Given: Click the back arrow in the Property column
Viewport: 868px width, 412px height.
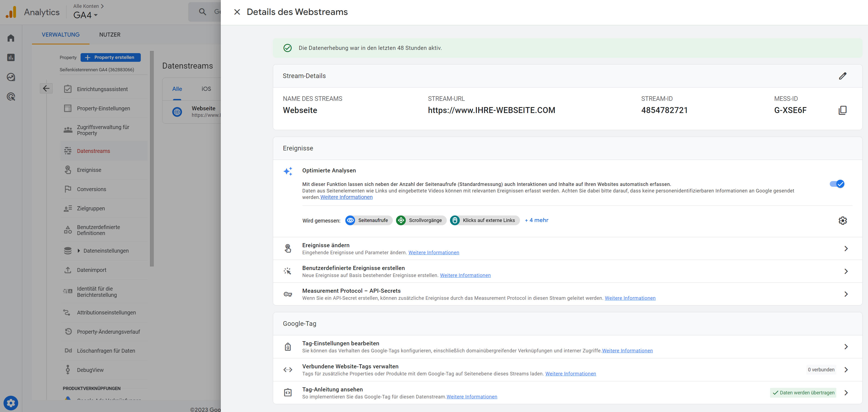Looking at the screenshot, I should tap(46, 89).
